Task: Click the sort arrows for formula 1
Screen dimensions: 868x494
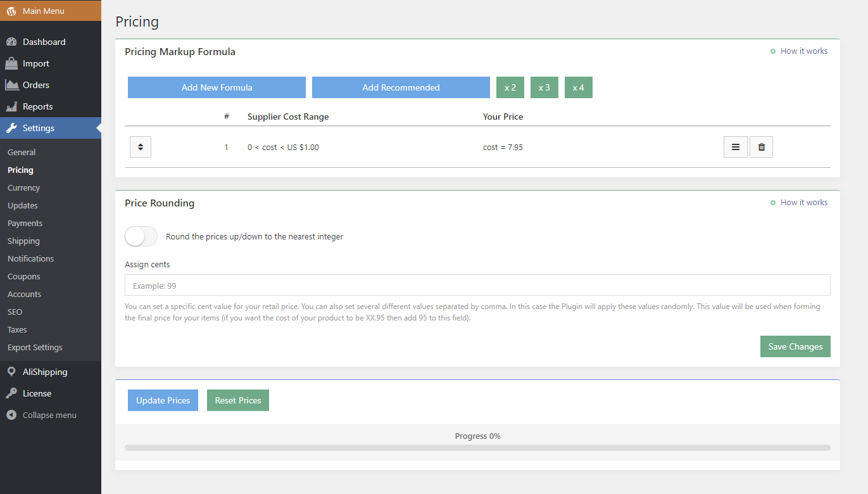Action: click(x=141, y=147)
